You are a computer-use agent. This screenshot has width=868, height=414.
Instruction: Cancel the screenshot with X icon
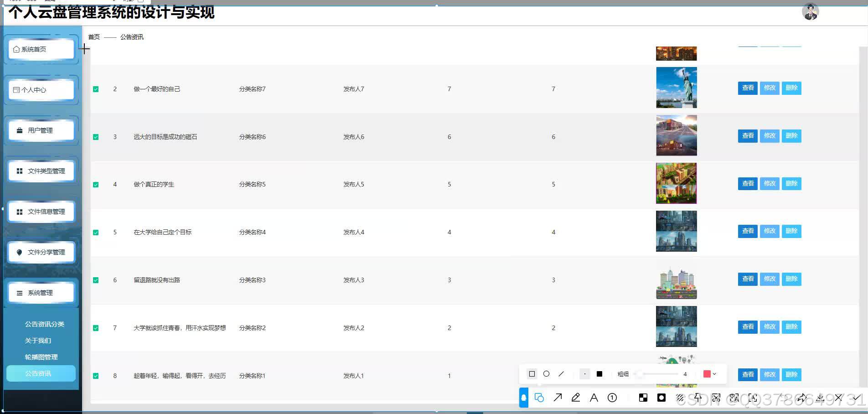point(838,398)
